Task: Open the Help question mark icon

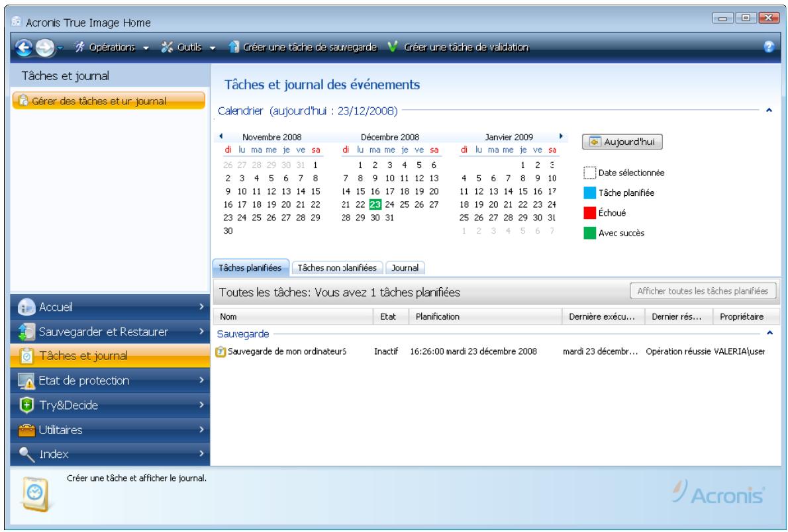Action: [x=769, y=47]
